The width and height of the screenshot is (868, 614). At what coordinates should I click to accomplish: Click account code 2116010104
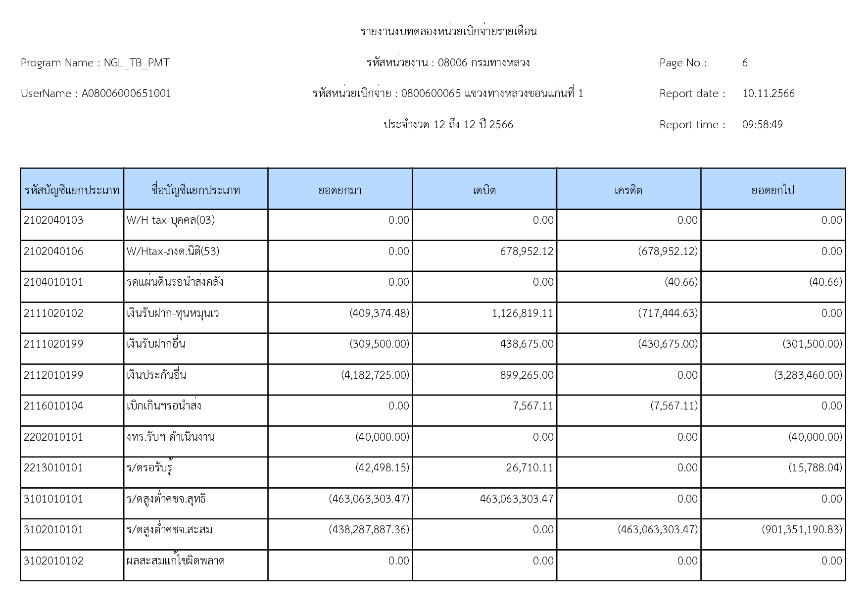[53, 406]
